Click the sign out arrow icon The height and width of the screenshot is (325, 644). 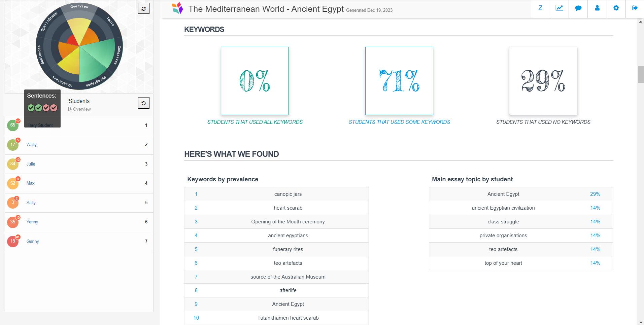pyautogui.click(x=635, y=8)
